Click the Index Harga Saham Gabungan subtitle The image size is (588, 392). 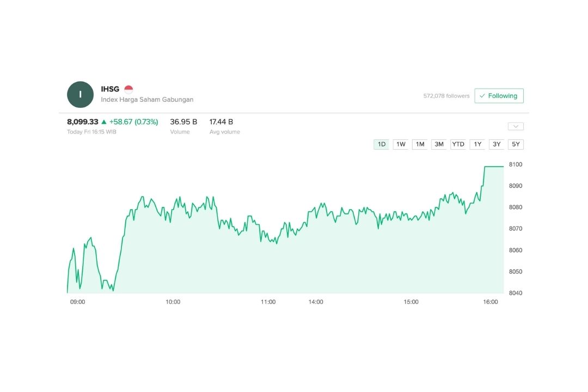click(147, 100)
